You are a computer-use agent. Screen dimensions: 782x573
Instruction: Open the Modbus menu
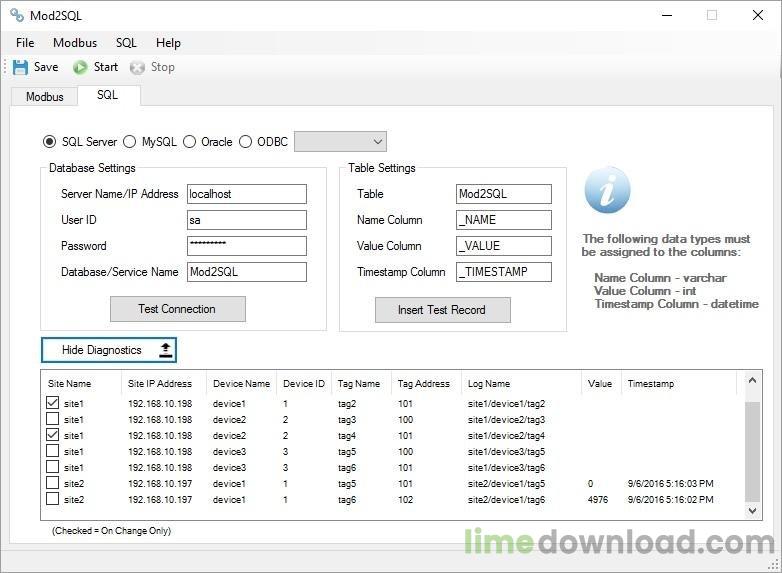[75, 43]
